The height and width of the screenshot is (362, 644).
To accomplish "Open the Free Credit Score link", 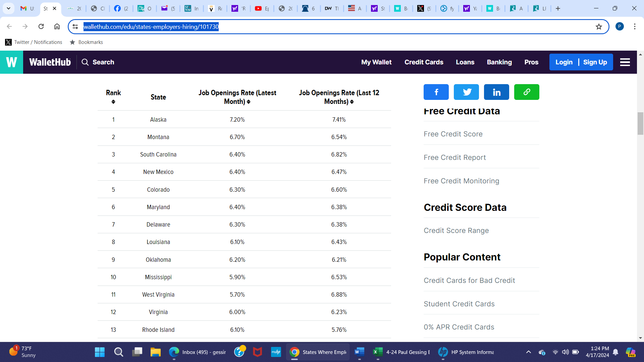I will coord(453,134).
